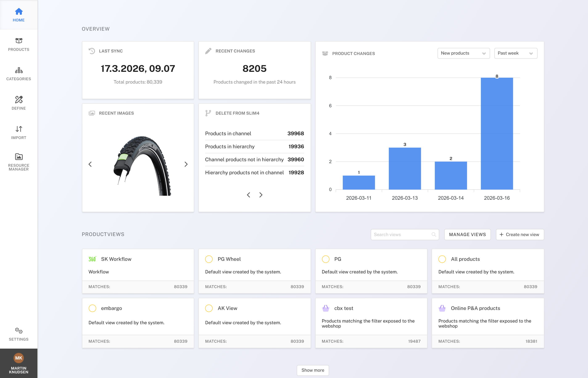The width and height of the screenshot is (588, 378).
Task: Select the yellow circle beside embargo
Action: click(x=92, y=308)
